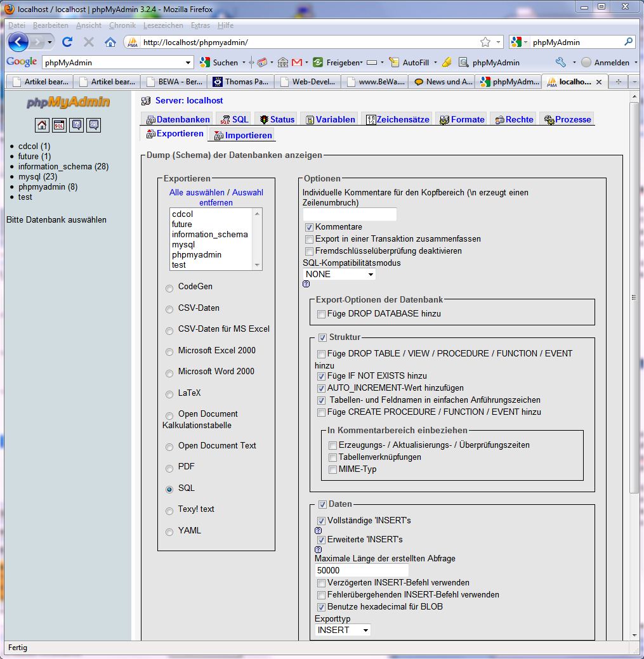This screenshot has width=644, height=659.
Task: Select information_schema in export database list
Action: tap(210, 235)
